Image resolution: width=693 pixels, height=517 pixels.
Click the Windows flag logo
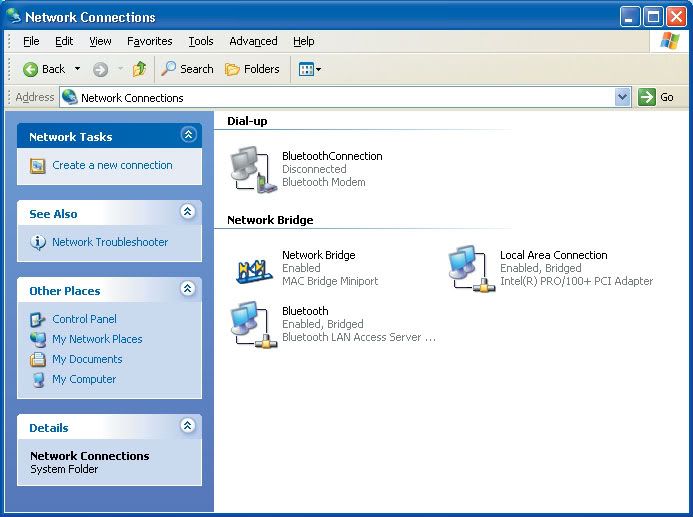[x=669, y=41]
